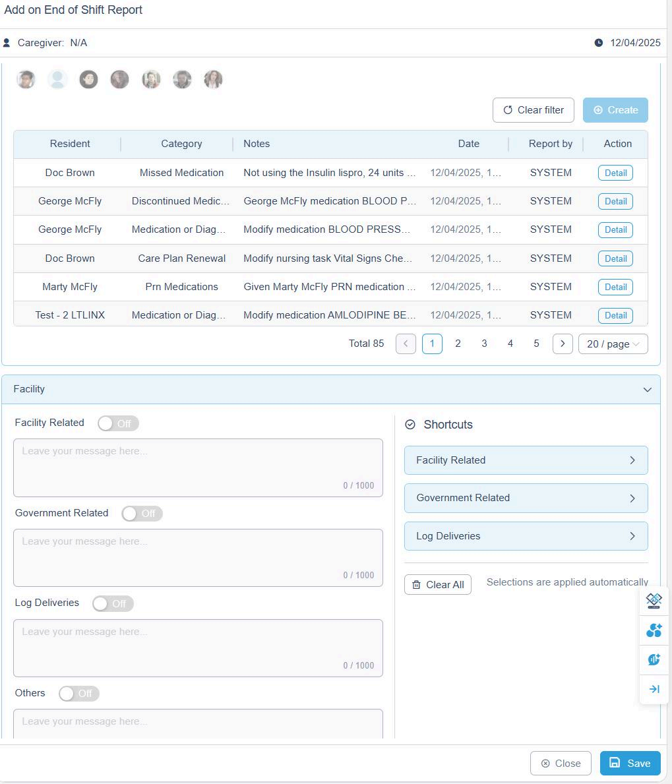672x784 pixels.
Task: Open the chart sparkle icon in side toolbar
Action: pyautogui.click(x=654, y=659)
